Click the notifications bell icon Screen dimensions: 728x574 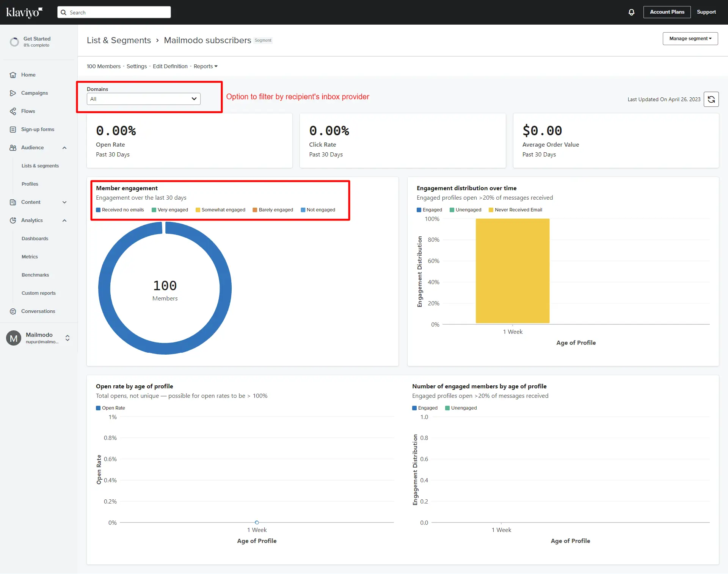(632, 12)
